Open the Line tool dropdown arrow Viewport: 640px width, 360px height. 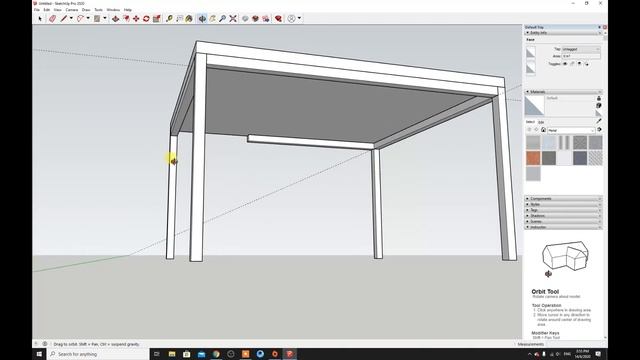pyautogui.click(x=71, y=18)
